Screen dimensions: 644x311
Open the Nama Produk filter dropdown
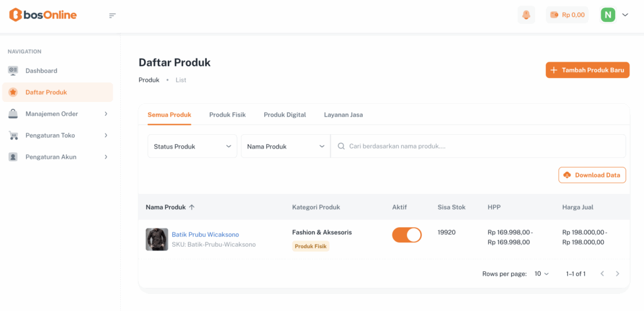click(x=286, y=146)
